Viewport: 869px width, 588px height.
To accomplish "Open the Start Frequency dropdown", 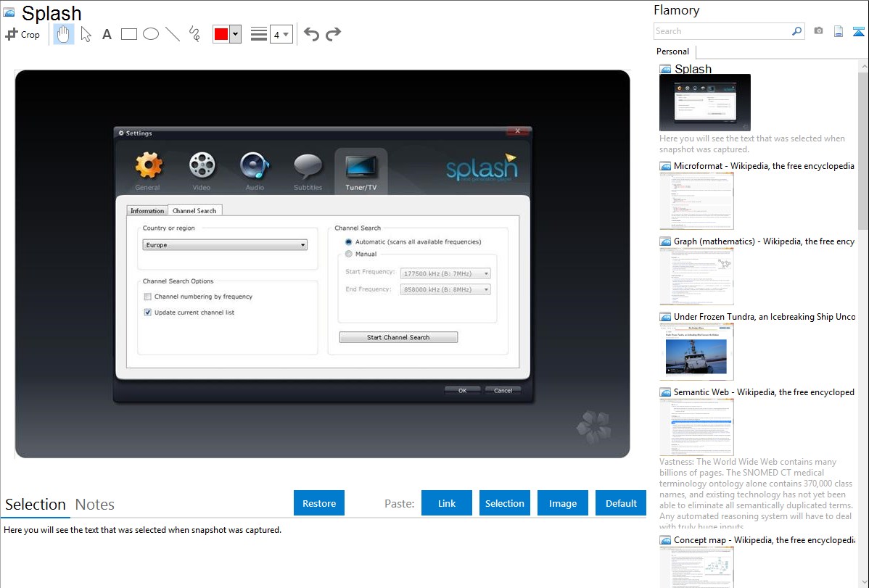I will coord(445,273).
